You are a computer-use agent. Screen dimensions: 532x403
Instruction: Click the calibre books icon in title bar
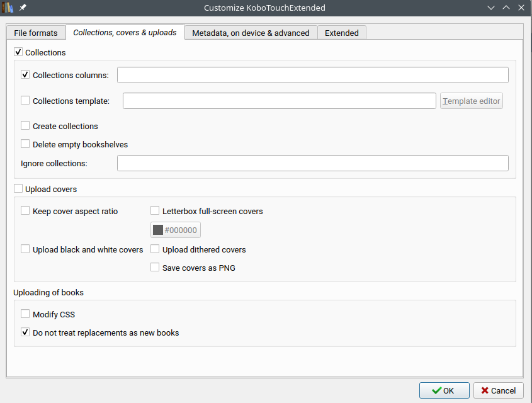[x=8, y=8]
